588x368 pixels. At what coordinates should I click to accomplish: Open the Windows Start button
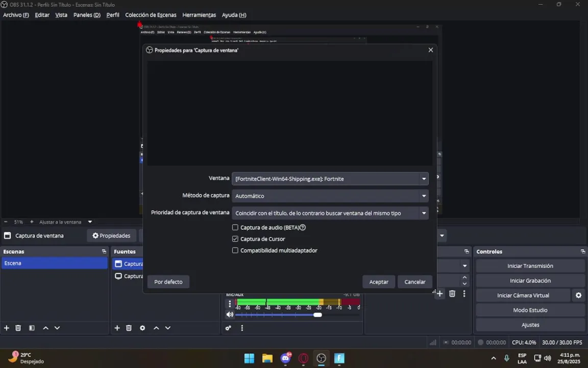(x=249, y=358)
